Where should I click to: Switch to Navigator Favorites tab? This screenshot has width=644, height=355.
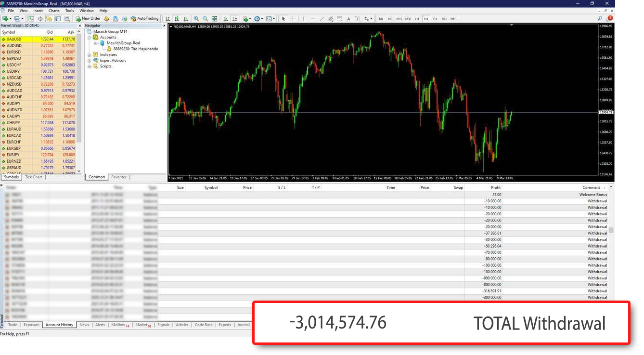click(x=119, y=177)
